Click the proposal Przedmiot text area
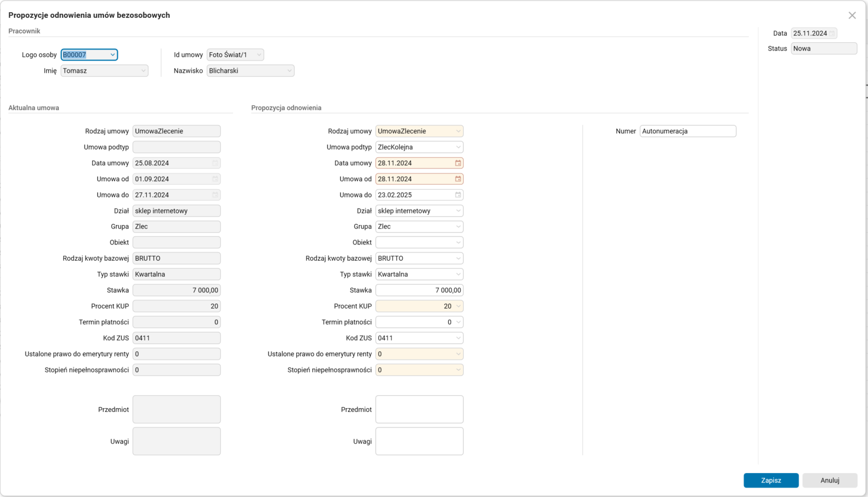Viewport: 868px width, 497px height. pos(419,409)
